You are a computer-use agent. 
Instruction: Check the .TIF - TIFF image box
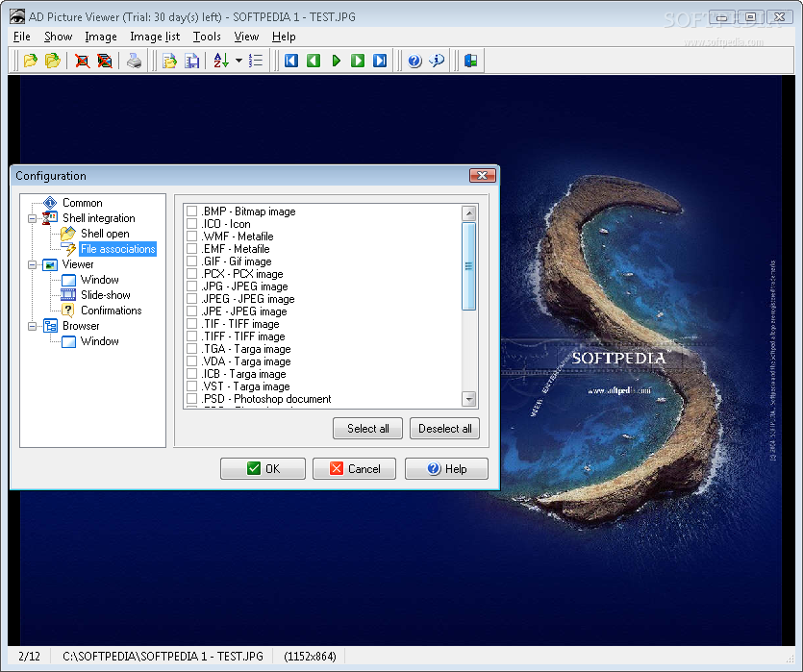[x=192, y=324]
